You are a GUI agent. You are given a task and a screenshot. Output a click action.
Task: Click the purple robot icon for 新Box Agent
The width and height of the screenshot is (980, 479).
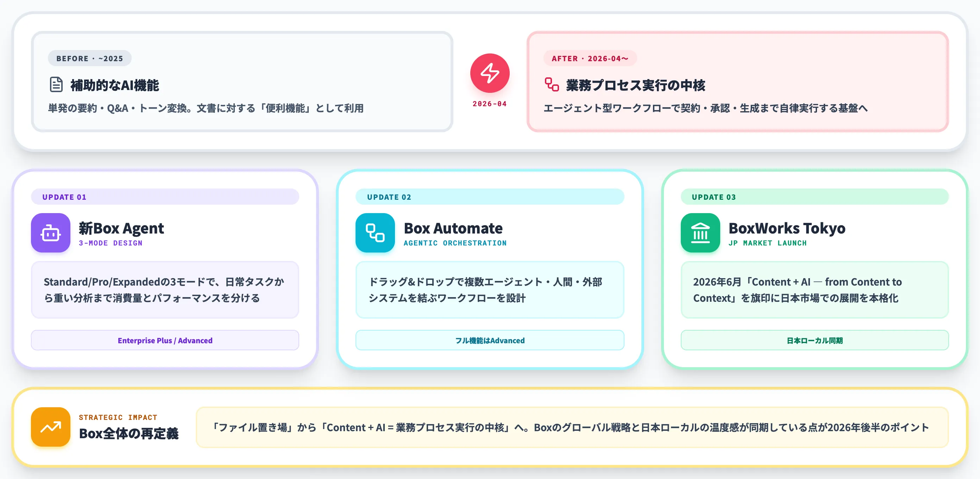pyautogui.click(x=51, y=233)
